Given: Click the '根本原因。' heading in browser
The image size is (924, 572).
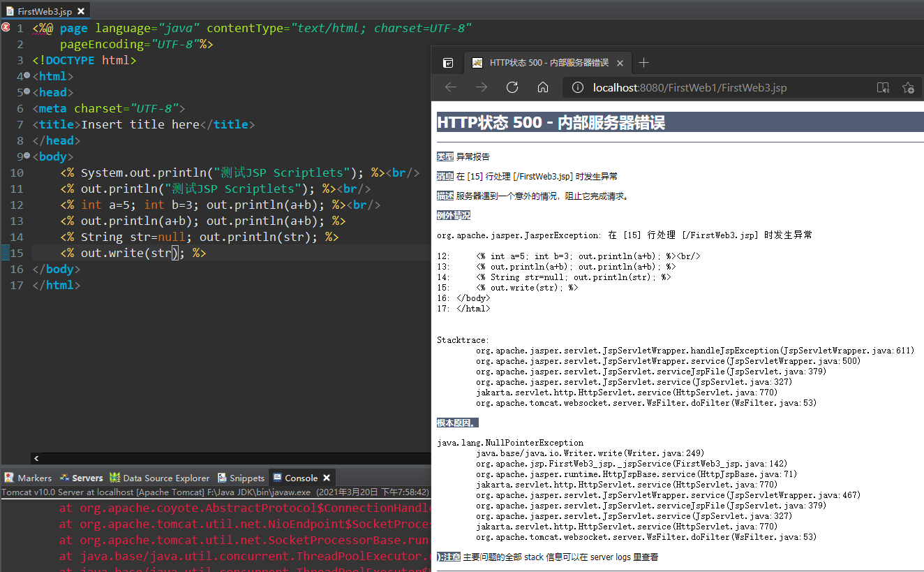Looking at the screenshot, I should point(457,423).
